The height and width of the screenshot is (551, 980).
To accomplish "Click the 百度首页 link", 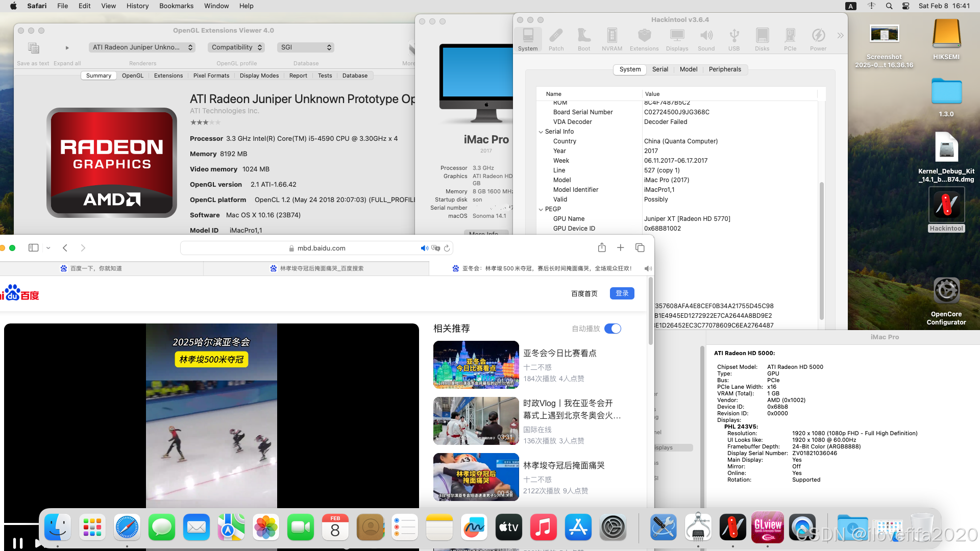I will click(x=584, y=293).
